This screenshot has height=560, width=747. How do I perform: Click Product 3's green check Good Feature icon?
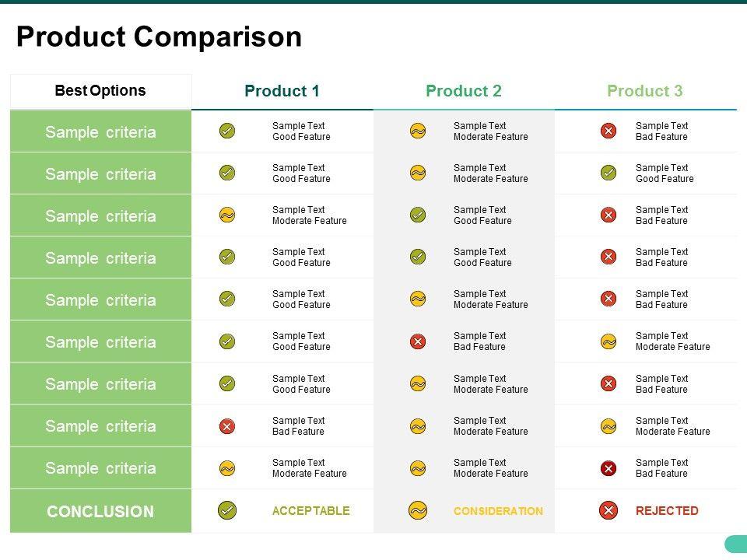point(608,173)
